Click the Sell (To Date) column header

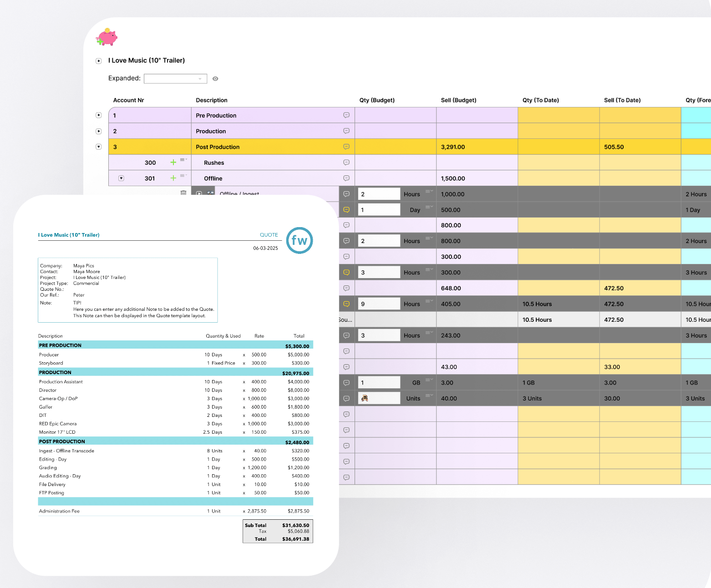coord(622,100)
